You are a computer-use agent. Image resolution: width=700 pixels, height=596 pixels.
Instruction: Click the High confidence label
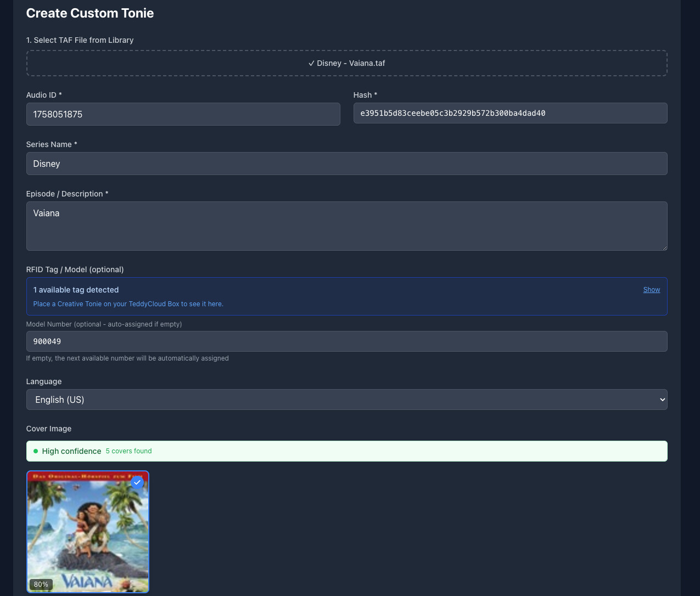[71, 451]
